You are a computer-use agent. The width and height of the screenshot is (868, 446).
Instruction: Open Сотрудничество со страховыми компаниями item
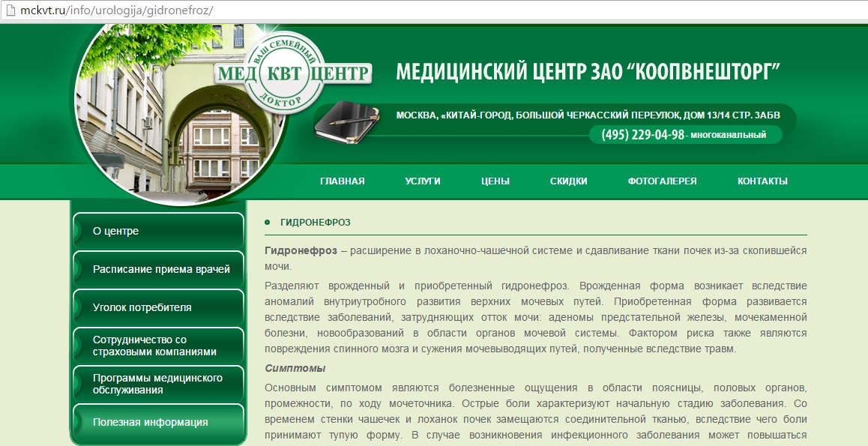click(x=158, y=346)
